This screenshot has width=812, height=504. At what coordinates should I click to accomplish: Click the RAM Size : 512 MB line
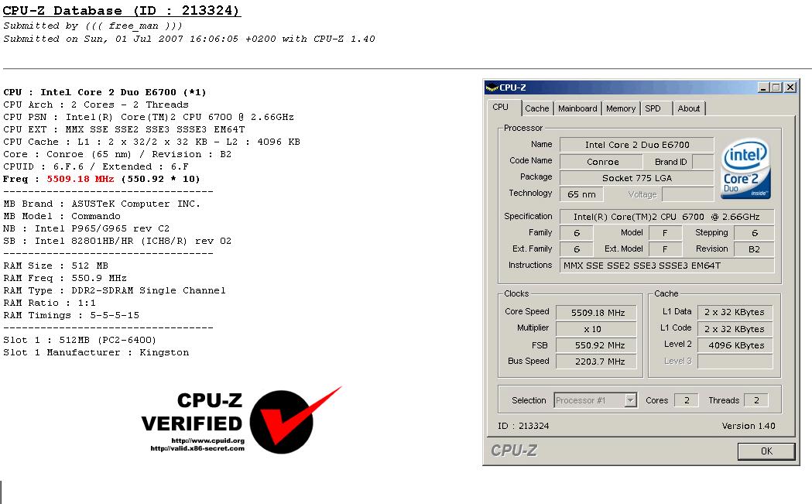click(56, 266)
